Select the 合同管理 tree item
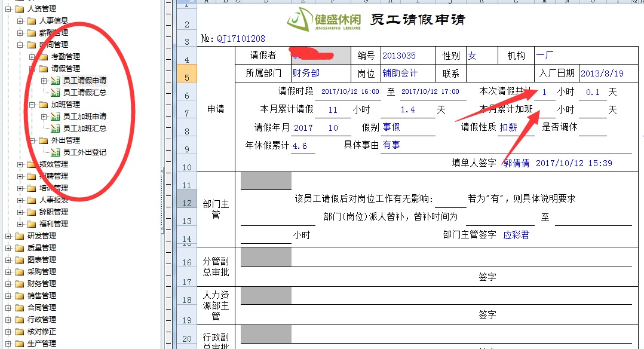Screen dimensions: 644x349 click(42, 308)
